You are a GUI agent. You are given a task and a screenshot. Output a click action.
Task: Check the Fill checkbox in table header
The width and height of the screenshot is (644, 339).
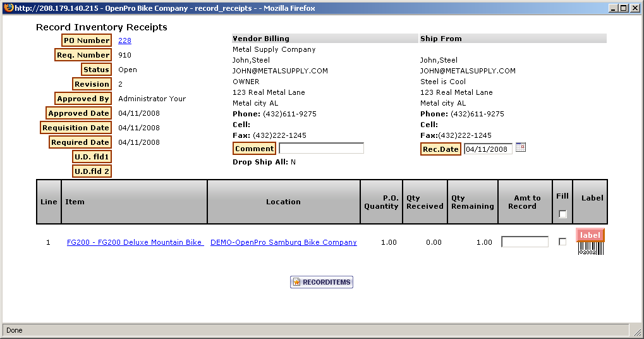point(562,214)
